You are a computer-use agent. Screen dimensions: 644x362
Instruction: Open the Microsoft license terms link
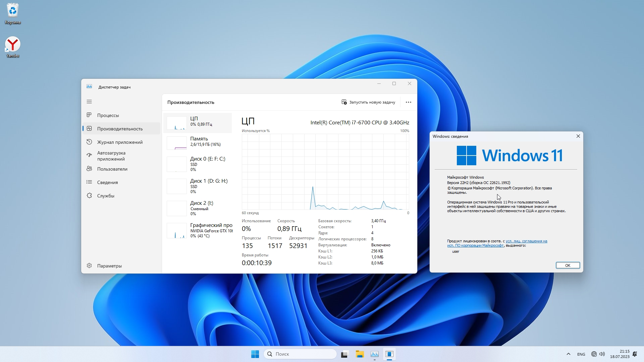click(x=526, y=241)
